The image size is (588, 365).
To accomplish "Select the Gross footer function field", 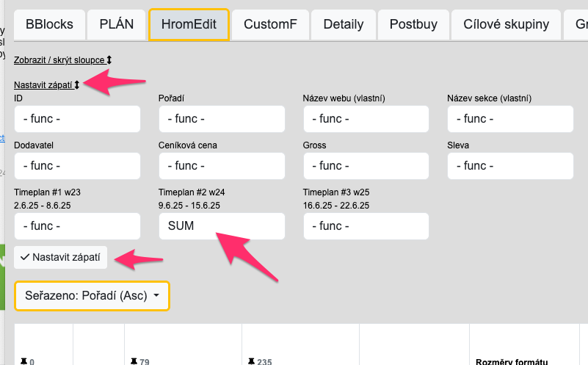I will tap(366, 166).
